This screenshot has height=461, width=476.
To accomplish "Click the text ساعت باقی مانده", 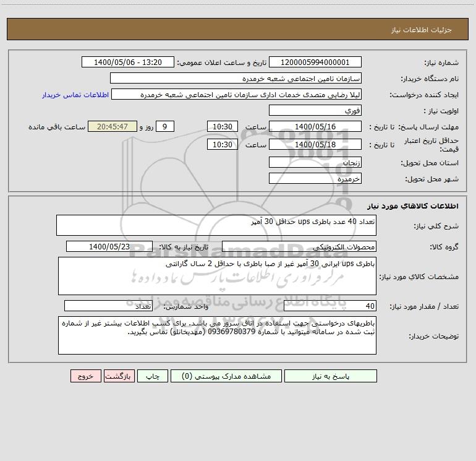I will pyautogui.click(x=57, y=127).
